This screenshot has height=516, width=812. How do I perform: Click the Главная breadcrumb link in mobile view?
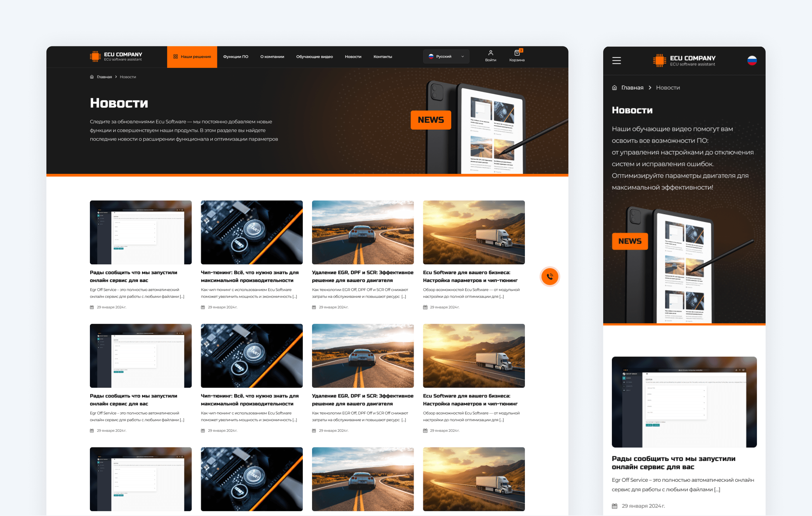(x=632, y=88)
